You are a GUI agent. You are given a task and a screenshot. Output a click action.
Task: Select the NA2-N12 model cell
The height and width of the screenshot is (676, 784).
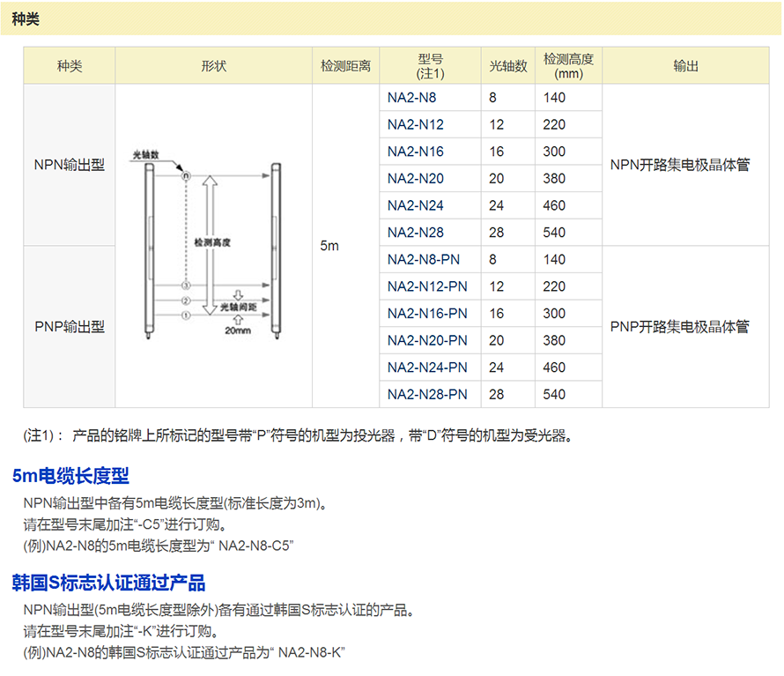coord(416,125)
